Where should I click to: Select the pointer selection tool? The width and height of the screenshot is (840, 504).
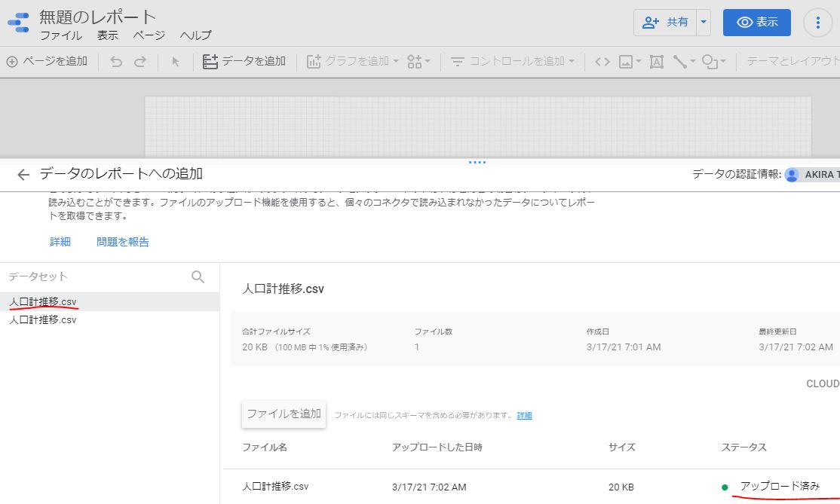point(176,62)
